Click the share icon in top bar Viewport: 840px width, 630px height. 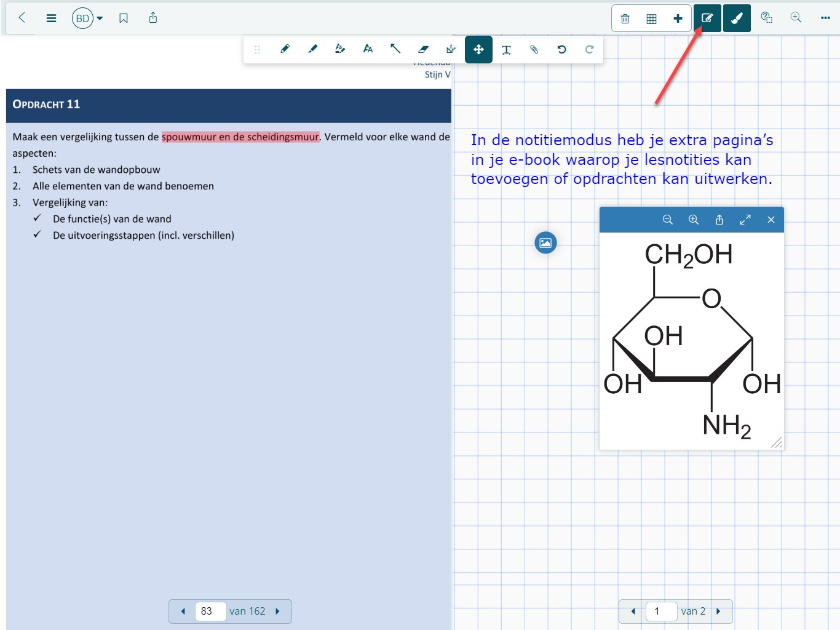(153, 18)
